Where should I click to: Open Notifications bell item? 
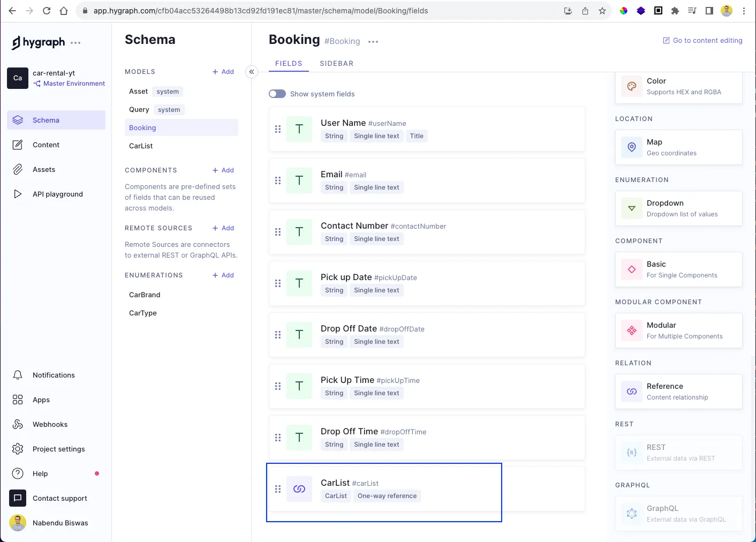(x=56, y=375)
